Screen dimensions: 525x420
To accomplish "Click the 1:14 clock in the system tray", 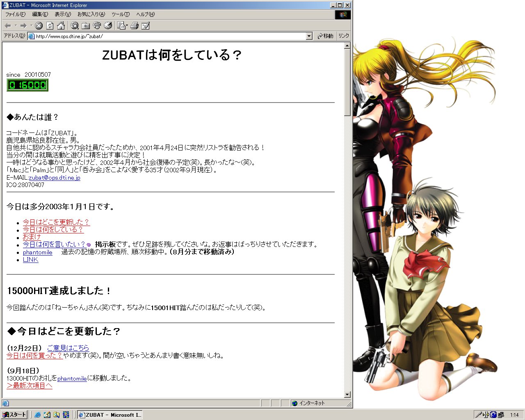I will (514, 415).
